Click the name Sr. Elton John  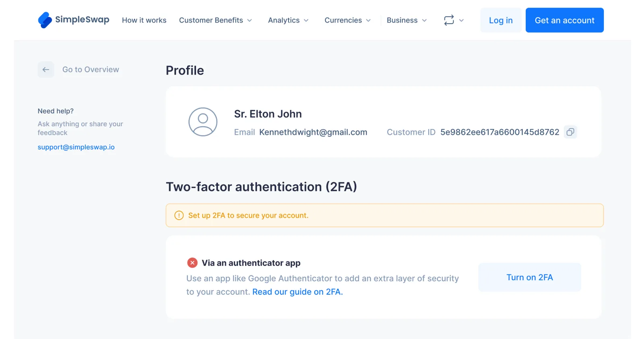coord(268,114)
